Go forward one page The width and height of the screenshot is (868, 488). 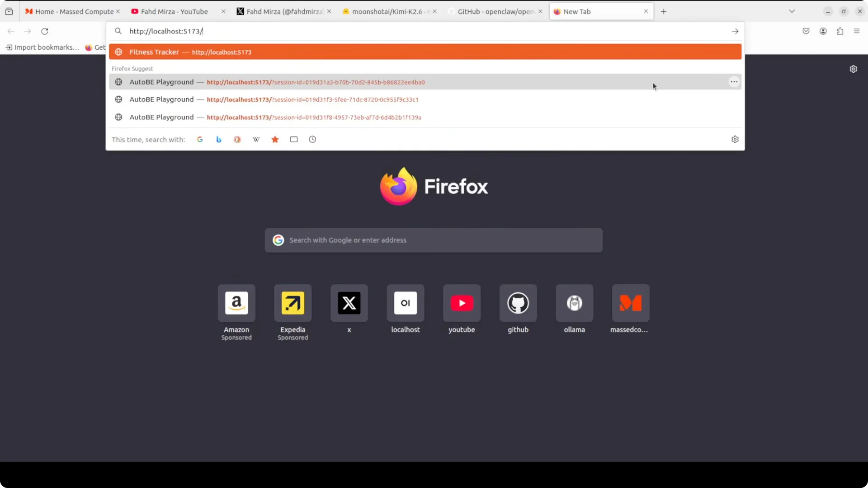(28, 31)
